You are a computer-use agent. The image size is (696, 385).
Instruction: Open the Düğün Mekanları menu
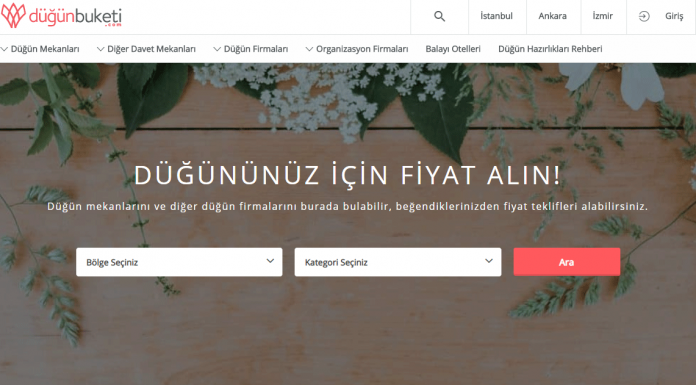[x=45, y=49]
